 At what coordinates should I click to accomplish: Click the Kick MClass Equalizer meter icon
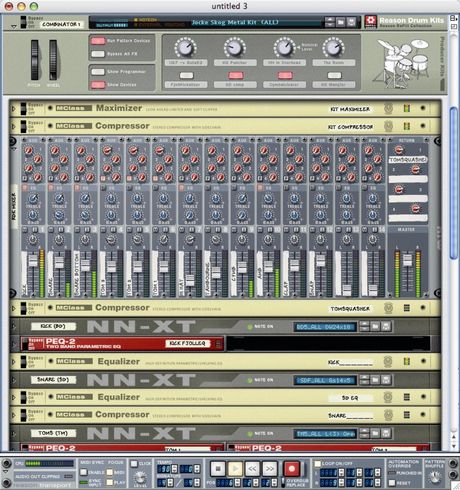pos(407,361)
